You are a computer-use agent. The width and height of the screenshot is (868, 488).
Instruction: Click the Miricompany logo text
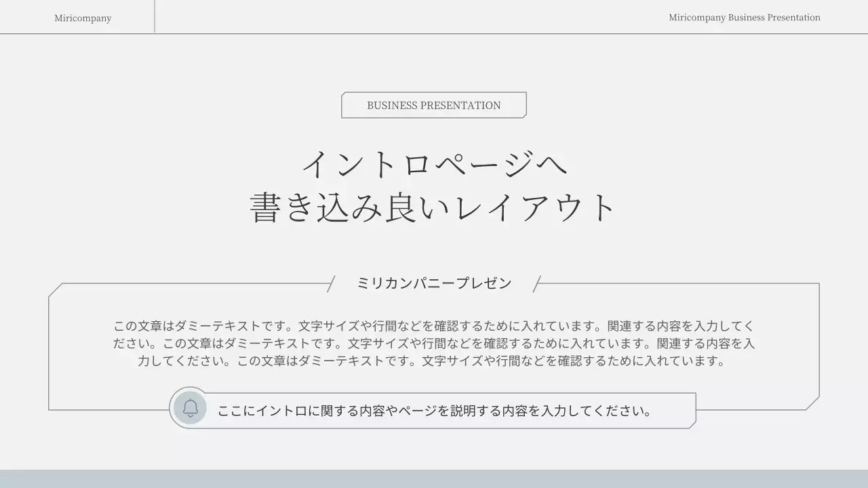(83, 18)
